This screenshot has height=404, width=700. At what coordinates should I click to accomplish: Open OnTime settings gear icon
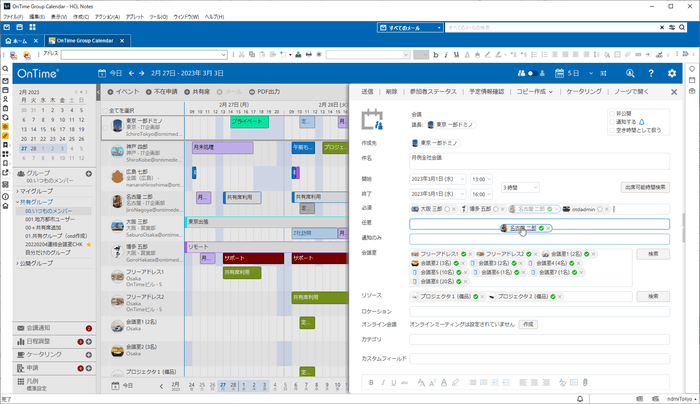672,73
